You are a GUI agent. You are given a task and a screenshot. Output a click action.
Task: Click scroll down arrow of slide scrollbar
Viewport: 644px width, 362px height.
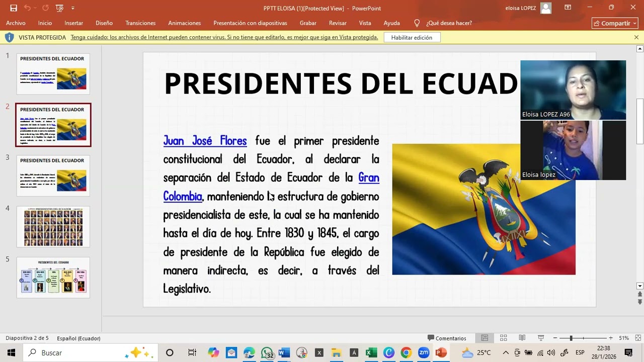pos(640,286)
